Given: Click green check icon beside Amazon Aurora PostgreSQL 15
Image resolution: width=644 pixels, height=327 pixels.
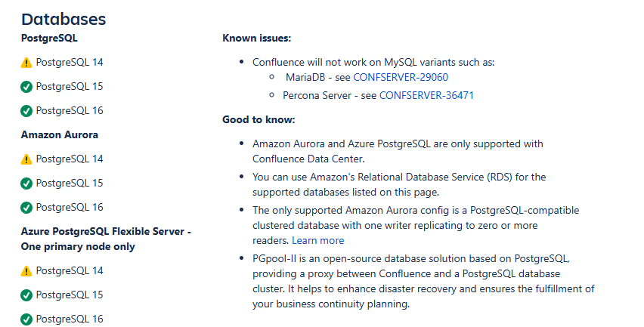Looking at the screenshot, I should tap(26, 184).
